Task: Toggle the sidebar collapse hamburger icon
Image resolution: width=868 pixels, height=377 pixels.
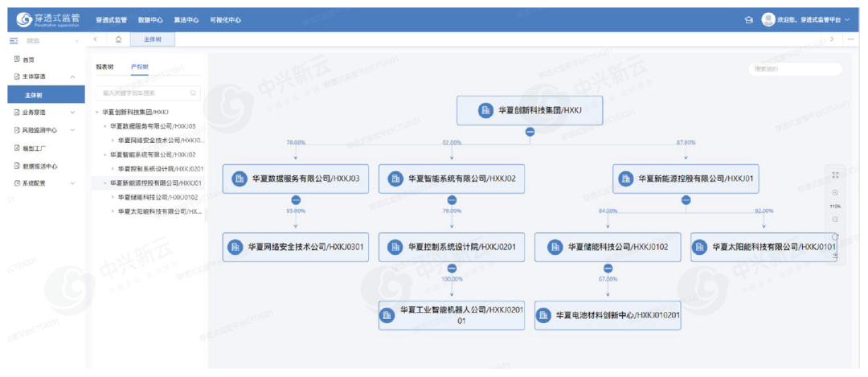Action: tap(15, 41)
